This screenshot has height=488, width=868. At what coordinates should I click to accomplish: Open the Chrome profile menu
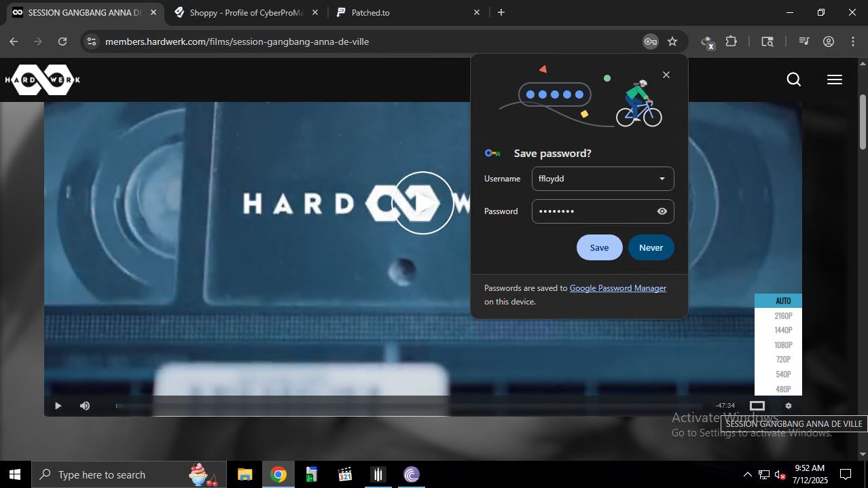pos(828,41)
